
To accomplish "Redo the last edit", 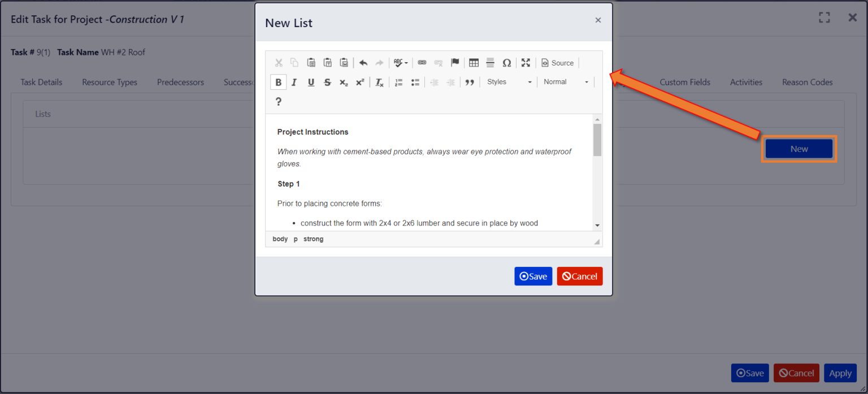I will pyautogui.click(x=379, y=63).
